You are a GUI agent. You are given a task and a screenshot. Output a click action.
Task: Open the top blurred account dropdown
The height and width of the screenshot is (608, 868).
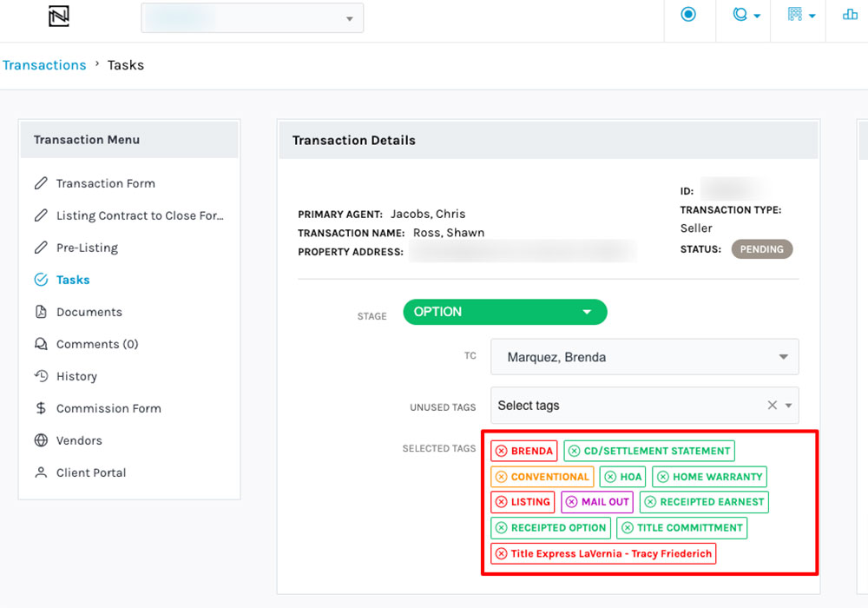pyautogui.click(x=253, y=18)
